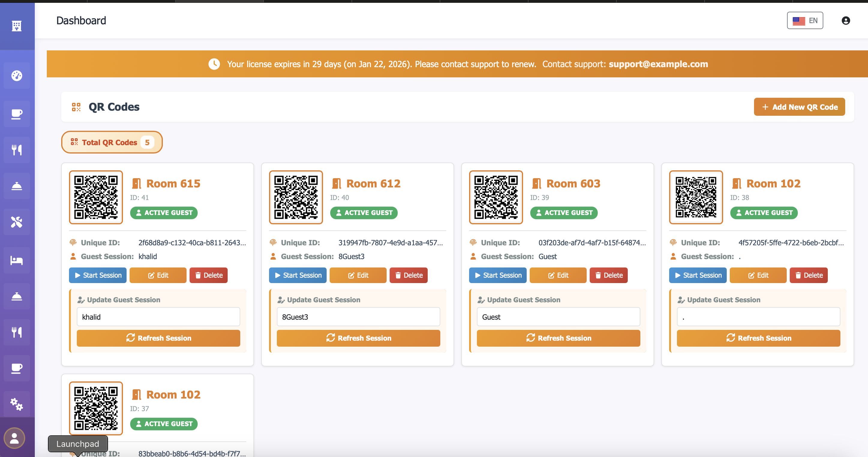Click the Room 603 QR code image
868x457 pixels.
tap(496, 197)
